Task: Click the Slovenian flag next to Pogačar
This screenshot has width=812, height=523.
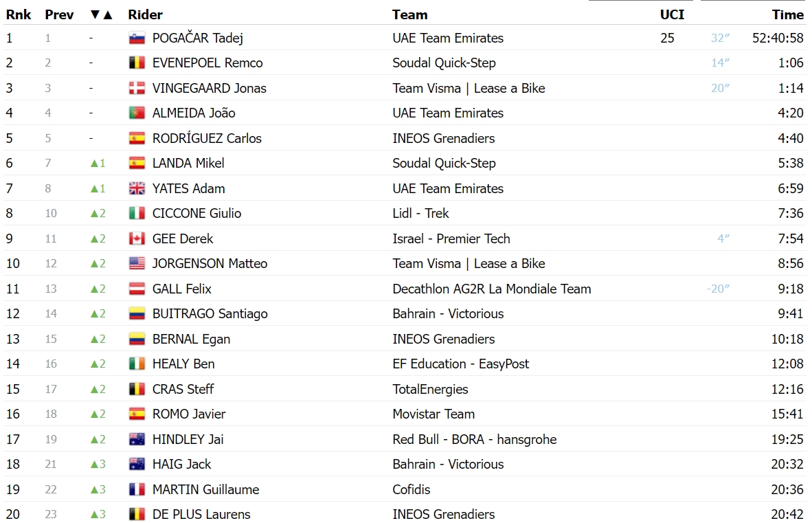Action: tap(137, 38)
